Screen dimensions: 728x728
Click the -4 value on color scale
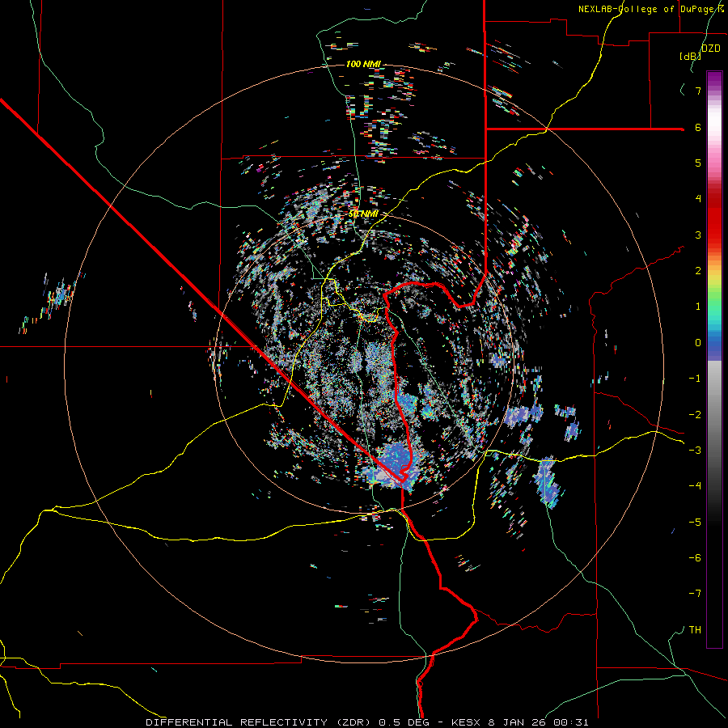695,486
